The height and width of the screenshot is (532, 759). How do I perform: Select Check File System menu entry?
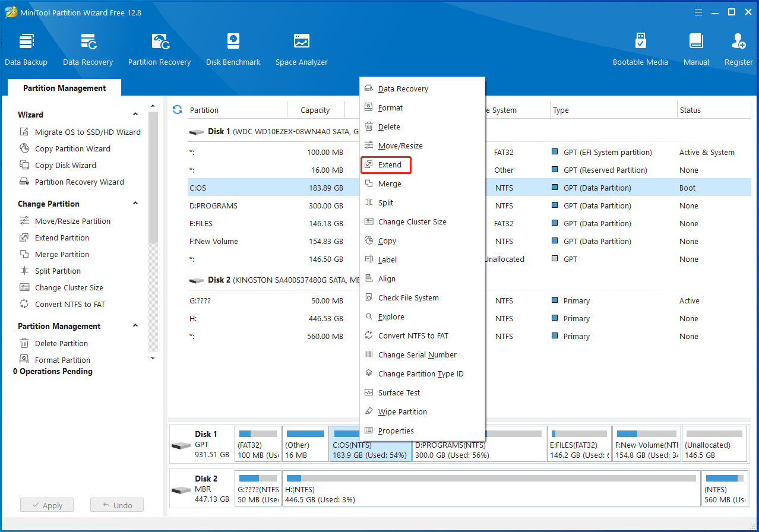click(x=422, y=297)
